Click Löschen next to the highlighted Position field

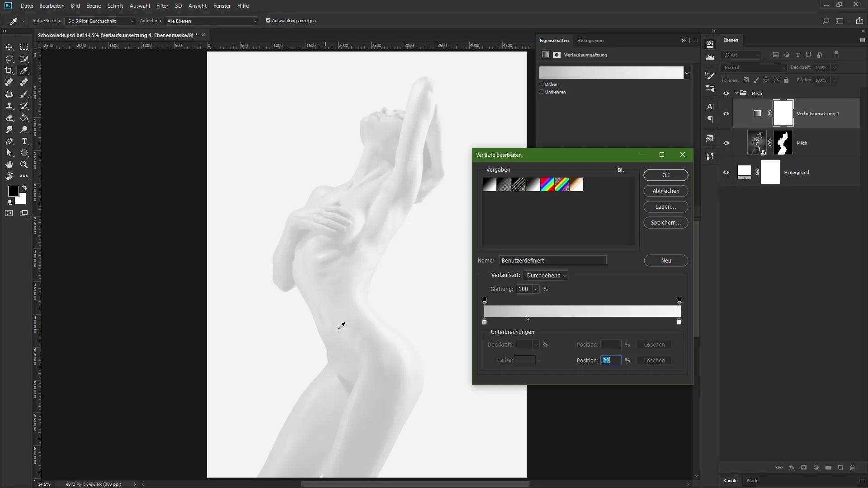click(654, 360)
